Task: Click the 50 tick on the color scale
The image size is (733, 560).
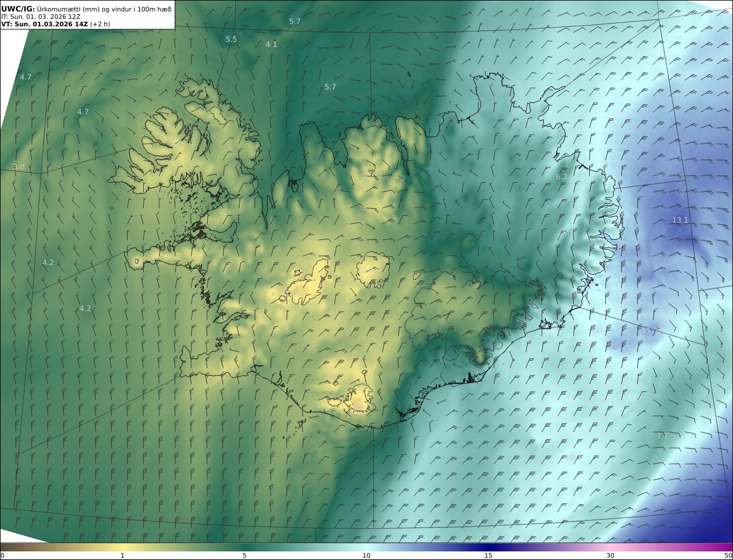Action: pos(728,555)
